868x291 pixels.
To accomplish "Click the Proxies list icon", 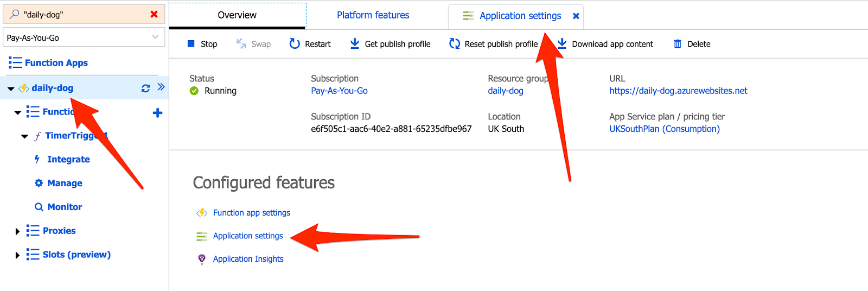I will [x=33, y=231].
